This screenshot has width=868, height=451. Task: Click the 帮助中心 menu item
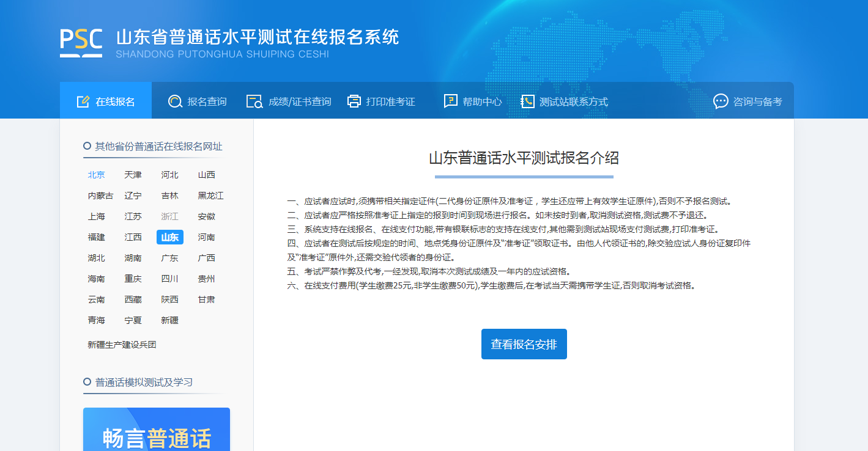482,101
